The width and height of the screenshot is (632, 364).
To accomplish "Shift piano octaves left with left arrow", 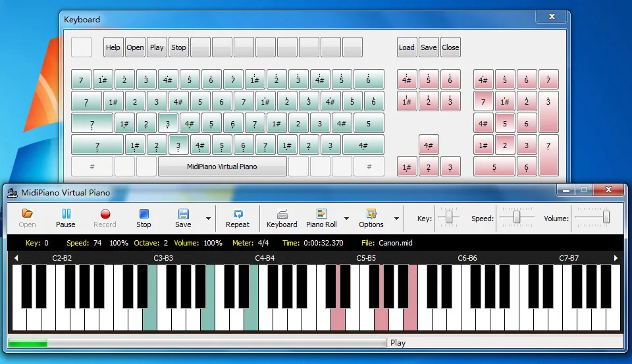I will [16, 258].
